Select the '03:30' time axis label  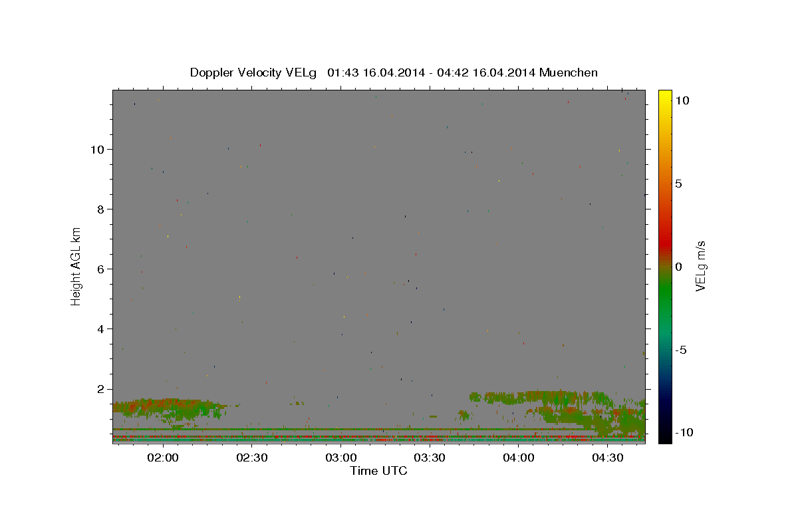point(430,458)
